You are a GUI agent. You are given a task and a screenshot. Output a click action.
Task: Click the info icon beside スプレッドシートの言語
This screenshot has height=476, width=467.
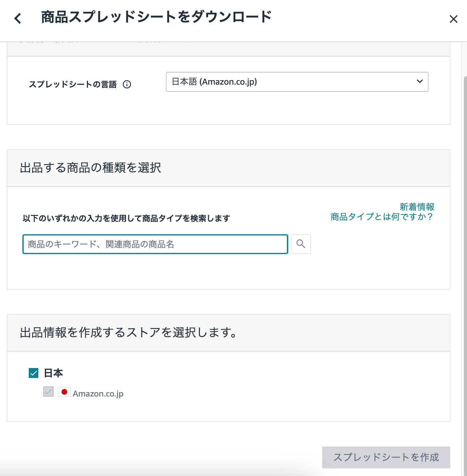point(127,84)
